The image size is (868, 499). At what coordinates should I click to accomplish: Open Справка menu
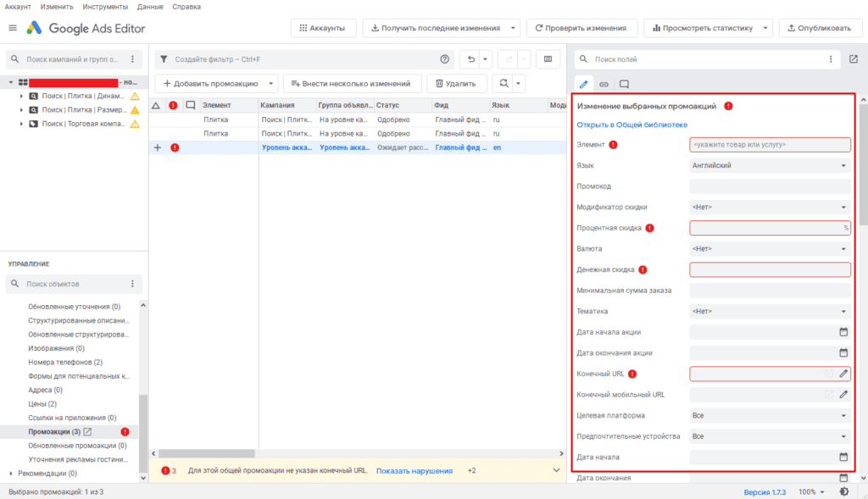[x=186, y=7]
